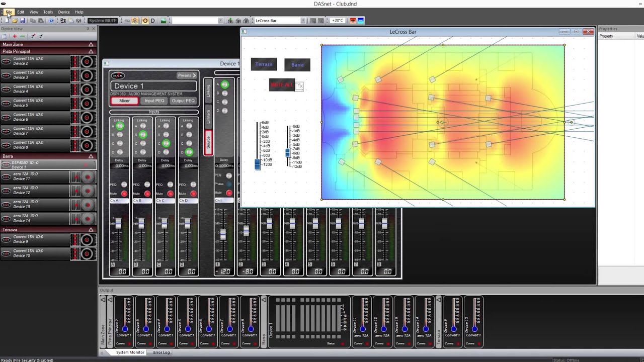Click the Device 1 name field
The width and height of the screenshot is (644, 362).
[x=153, y=86]
